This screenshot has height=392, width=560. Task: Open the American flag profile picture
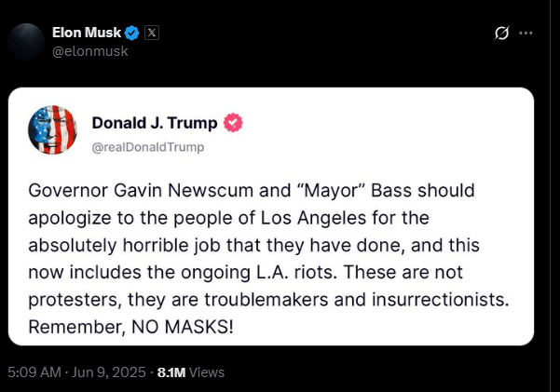(x=53, y=130)
